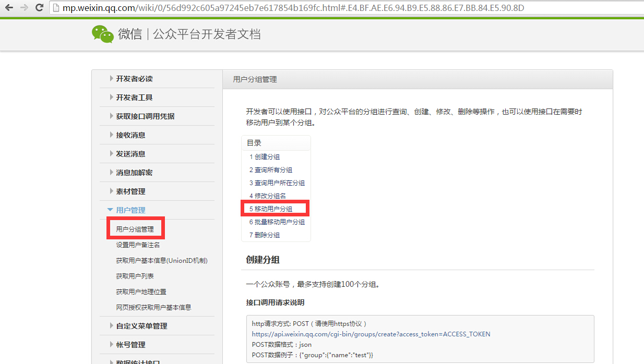Viewport: 644px width, 364px height.
Task: Open the 设置用户备注名 sub-item
Action: tap(138, 245)
